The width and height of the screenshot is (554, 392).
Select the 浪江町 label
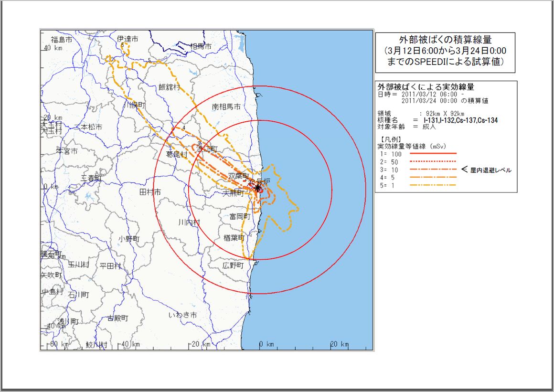click(207, 149)
